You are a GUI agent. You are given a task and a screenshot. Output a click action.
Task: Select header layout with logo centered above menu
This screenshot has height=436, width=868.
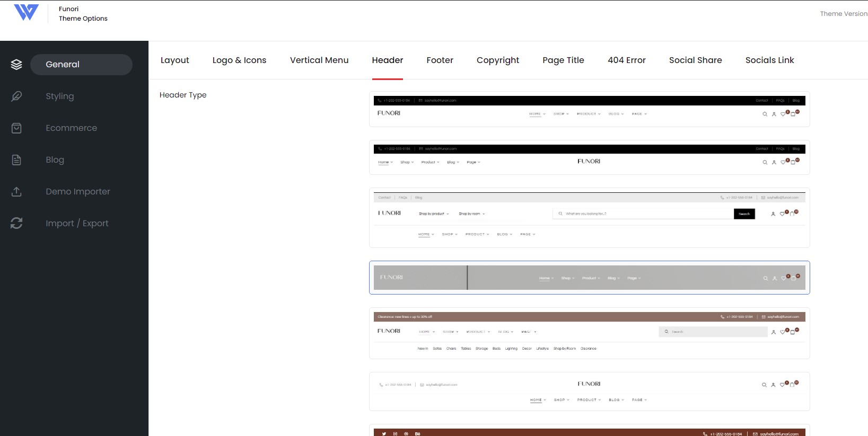590,391
